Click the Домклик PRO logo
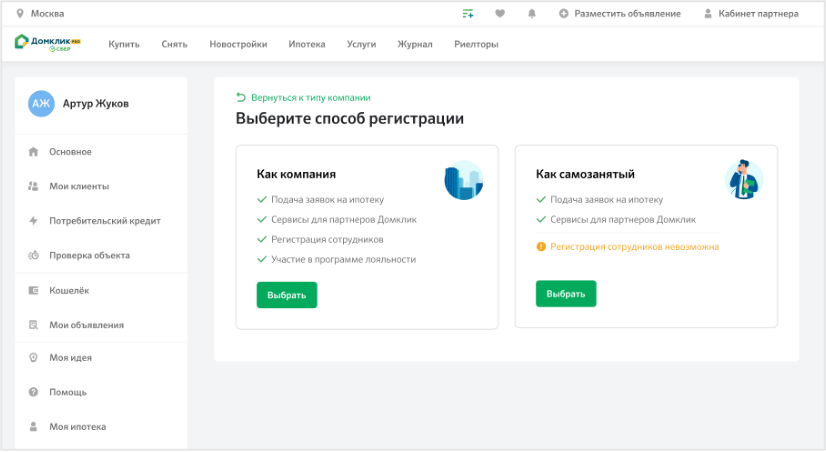The height and width of the screenshot is (452, 826). click(x=48, y=43)
